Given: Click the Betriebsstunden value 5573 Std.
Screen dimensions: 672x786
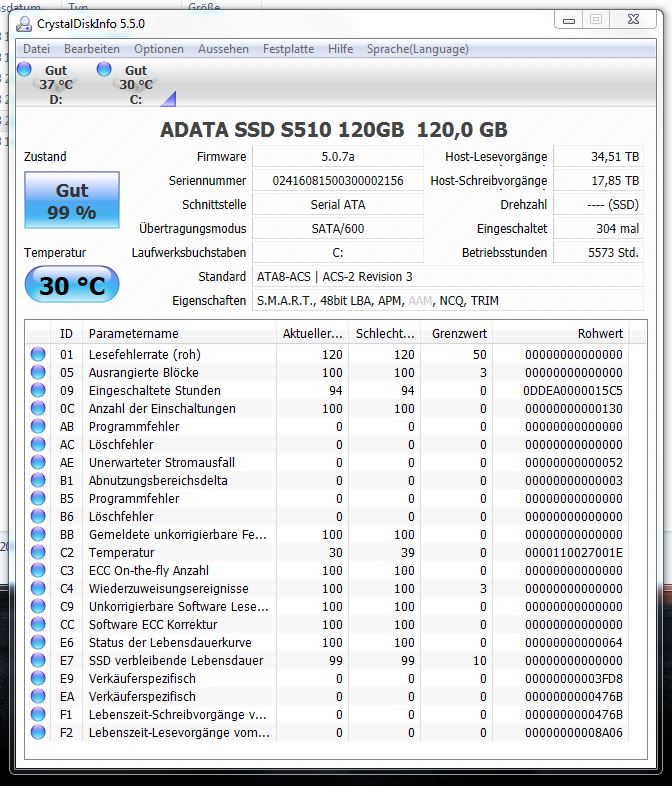Looking at the screenshot, I should [598, 253].
